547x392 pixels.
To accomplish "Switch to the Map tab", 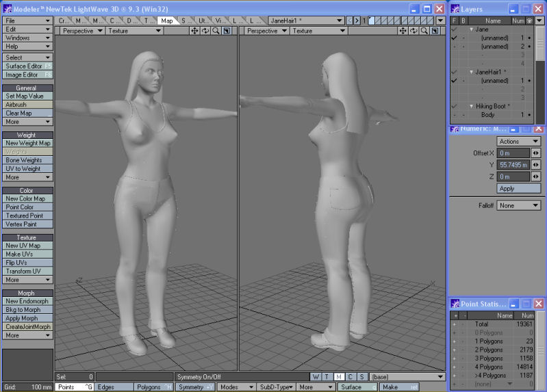I will [x=166, y=21].
